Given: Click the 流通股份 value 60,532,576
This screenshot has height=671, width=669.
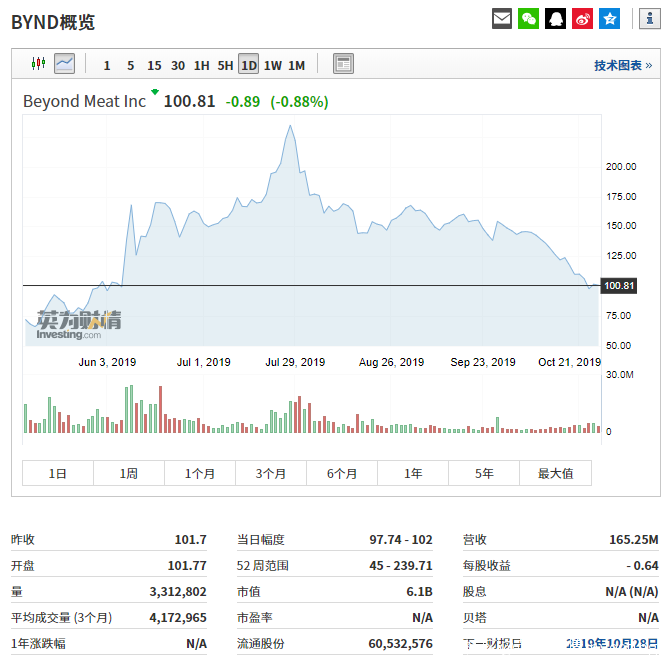Looking at the screenshot, I should coord(401,644).
